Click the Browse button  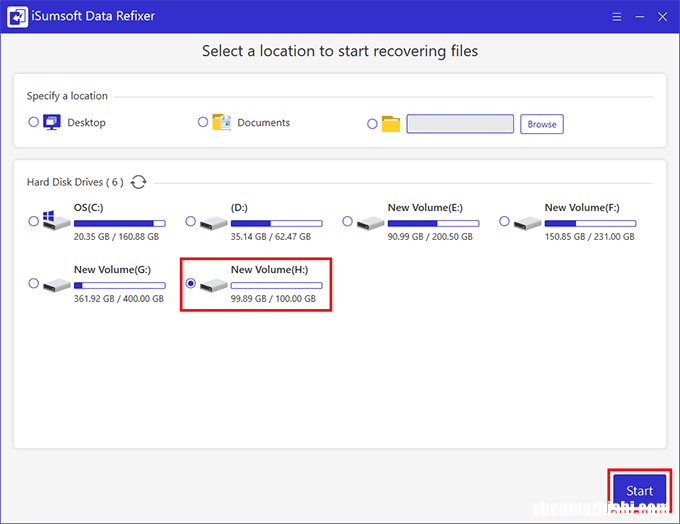click(542, 124)
